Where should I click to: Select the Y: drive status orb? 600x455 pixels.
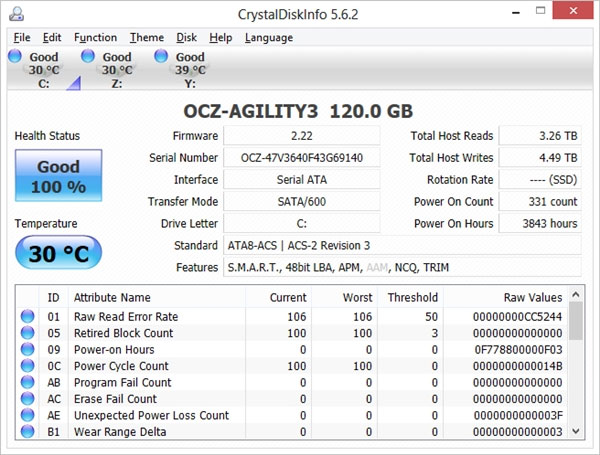[x=161, y=56]
